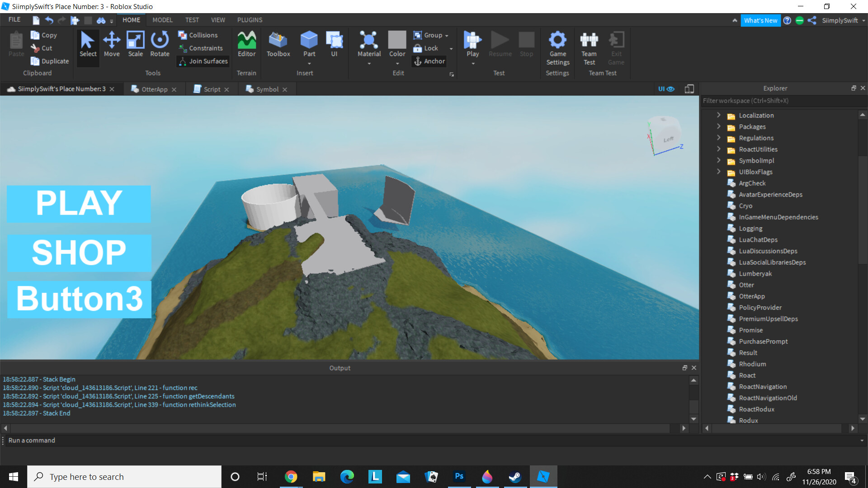Expand the SymbolImpl folder
This screenshot has height=488, width=868.
click(x=719, y=160)
